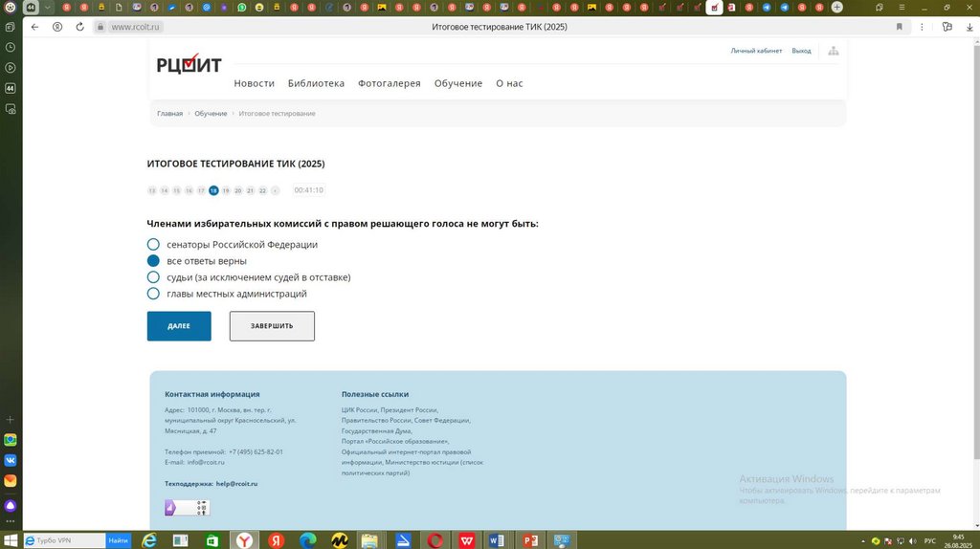Open О нас menu item
Image resolution: width=980 pixels, height=549 pixels.
click(x=509, y=83)
